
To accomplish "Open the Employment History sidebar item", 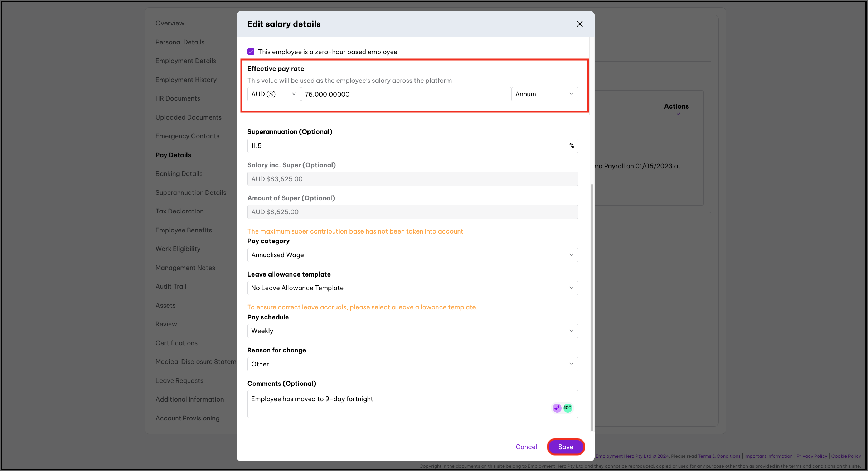I will pos(186,80).
